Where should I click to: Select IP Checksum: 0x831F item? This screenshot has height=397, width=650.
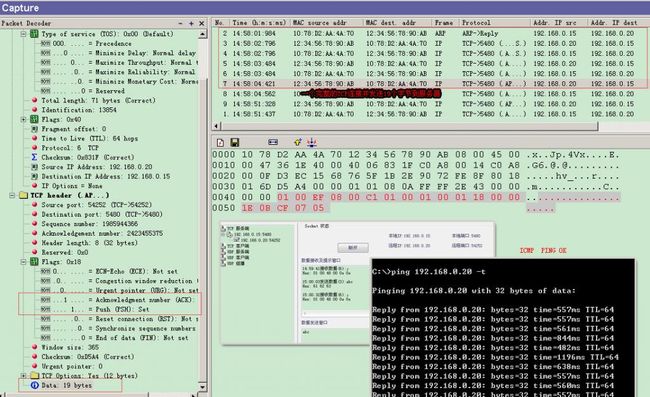[x=88, y=157]
